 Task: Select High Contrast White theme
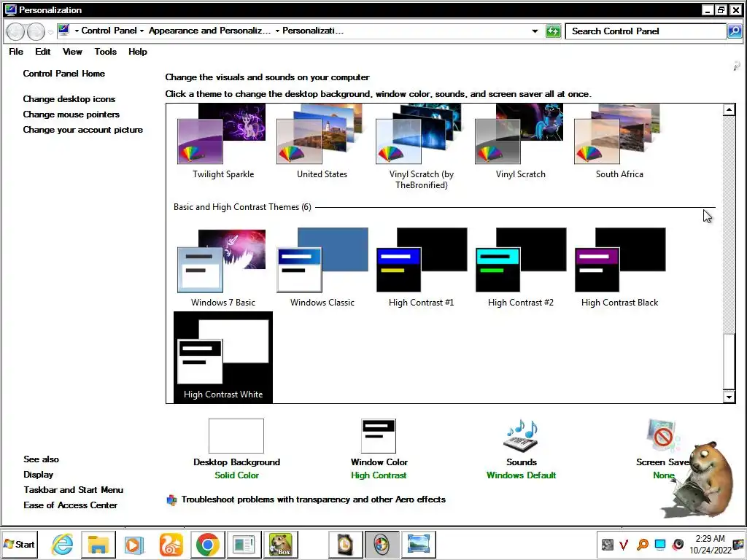[223, 357]
